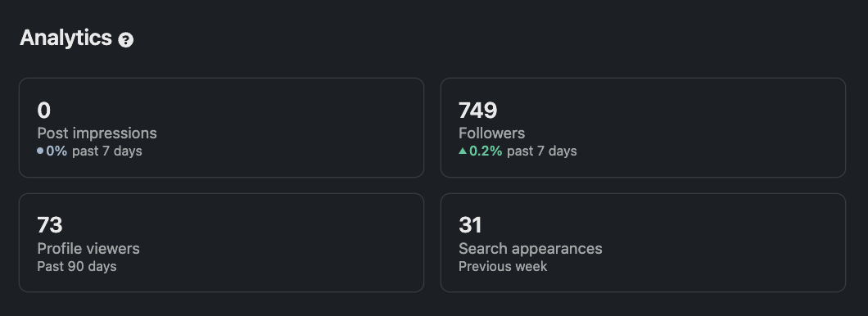Open the Analytics help question mark icon
Viewport: 868px width, 316px height.
(x=125, y=40)
